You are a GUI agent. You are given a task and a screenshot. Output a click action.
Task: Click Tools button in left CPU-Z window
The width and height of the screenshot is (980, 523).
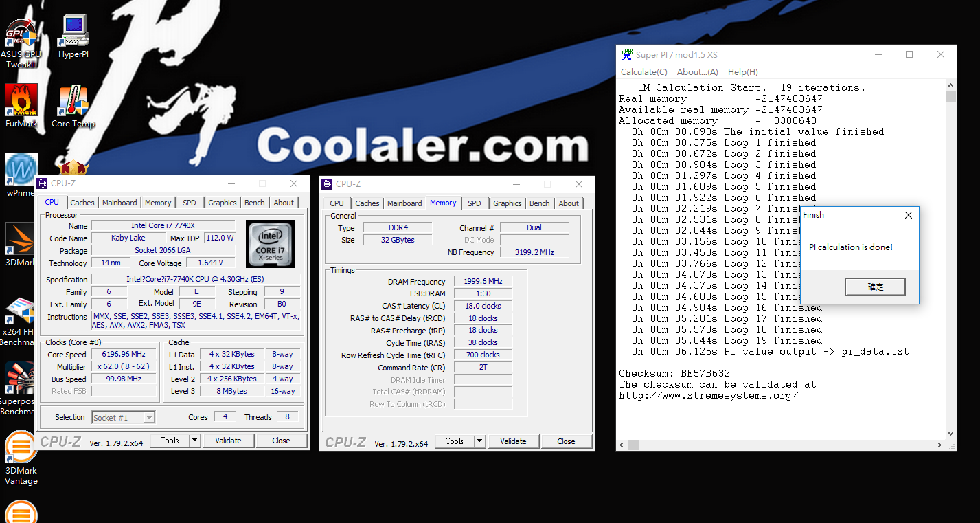coord(170,441)
